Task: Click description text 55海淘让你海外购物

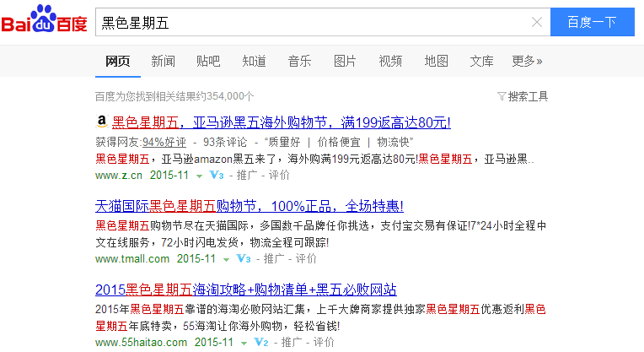Action: 233,326
